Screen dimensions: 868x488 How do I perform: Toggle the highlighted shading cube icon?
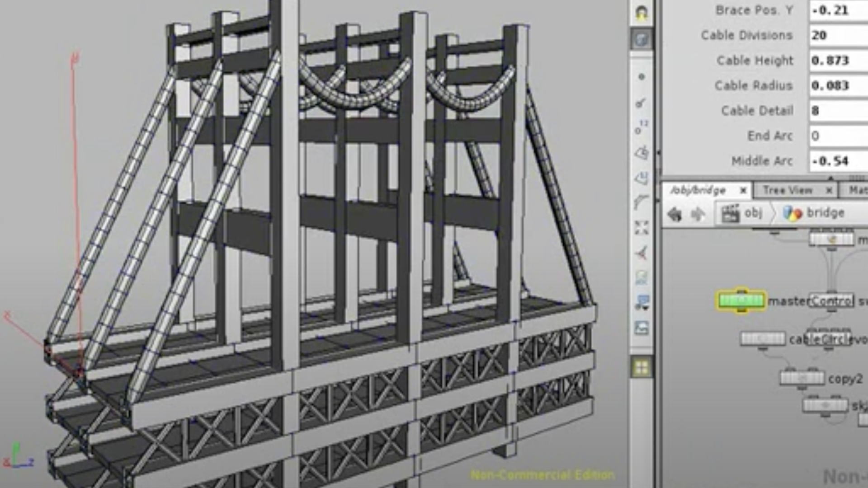pyautogui.click(x=642, y=39)
